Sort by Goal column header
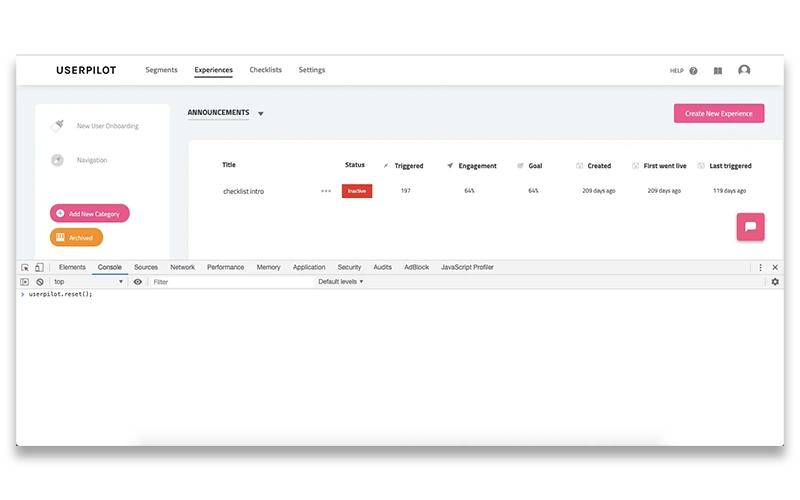800x500 pixels. click(535, 166)
